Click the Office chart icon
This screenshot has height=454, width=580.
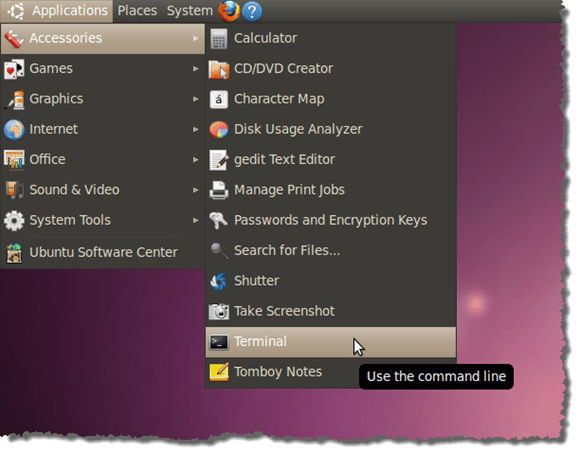(14, 160)
